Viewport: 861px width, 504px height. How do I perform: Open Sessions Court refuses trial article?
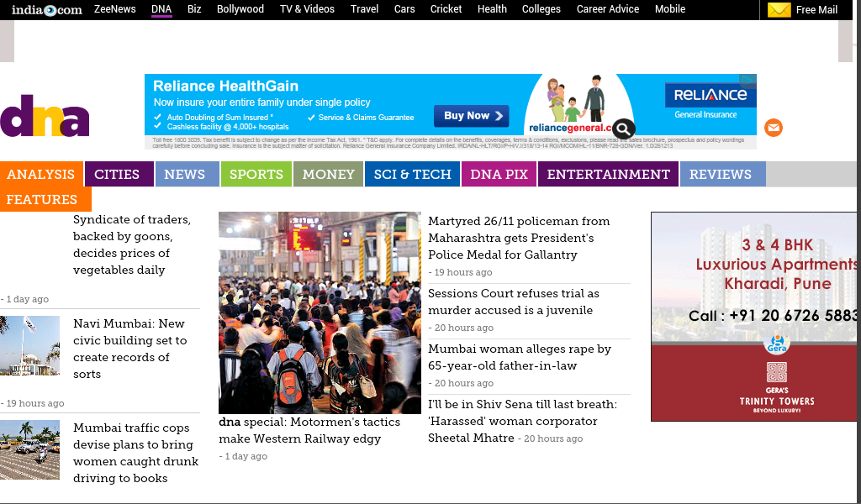pos(514,302)
